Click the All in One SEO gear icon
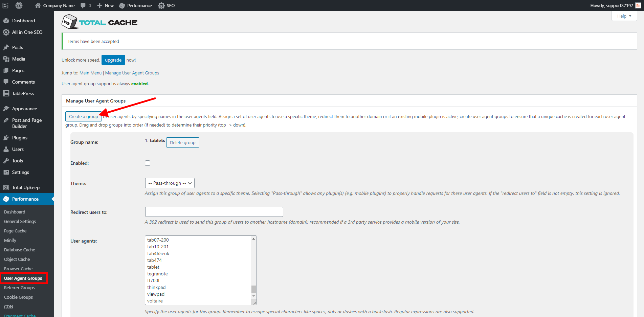This screenshot has width=644, height=317. (6, 32)
